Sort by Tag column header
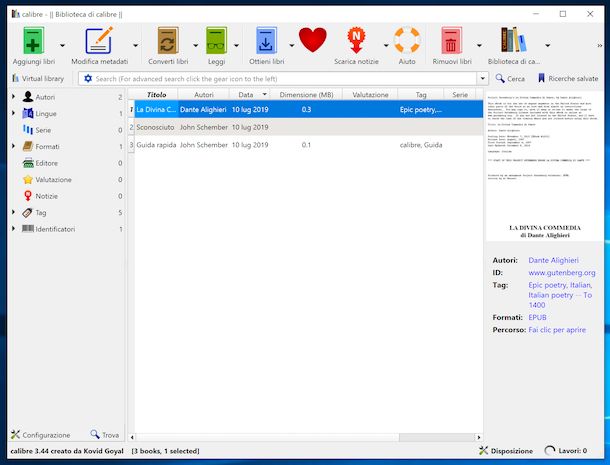 click(x=421, y=95)
